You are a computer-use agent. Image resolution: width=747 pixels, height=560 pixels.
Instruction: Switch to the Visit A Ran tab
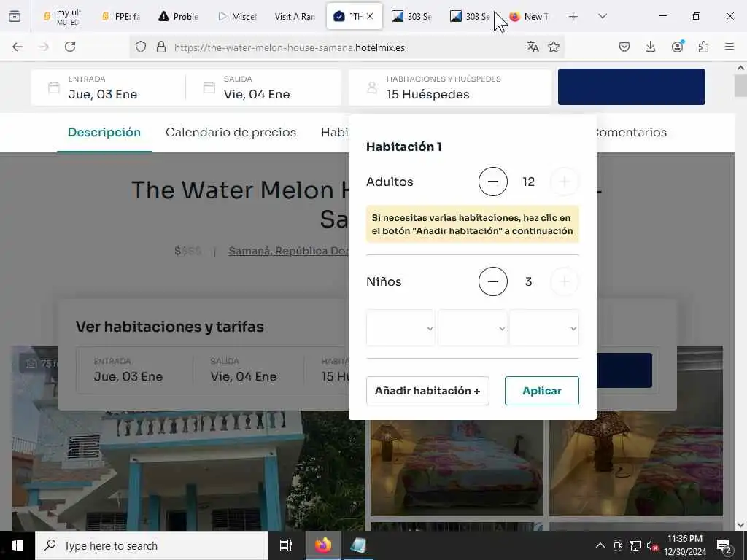pyautogui.click(x=295, y=16)
